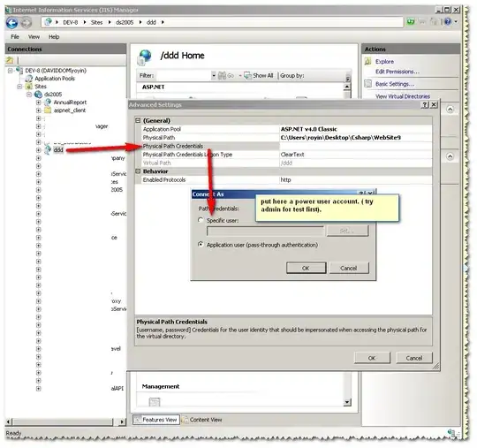
Task: Open View Virtual Directories link
Action: [x=403, y=96]
